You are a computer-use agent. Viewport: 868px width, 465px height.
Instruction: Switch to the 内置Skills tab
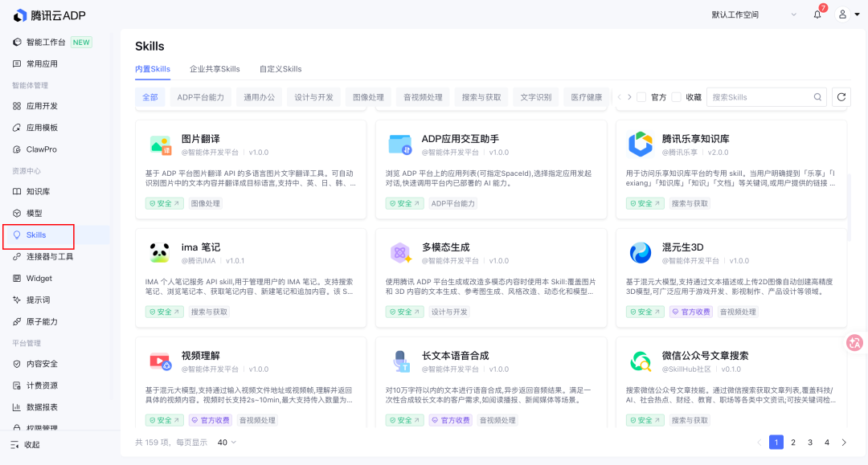click(153, 69)
